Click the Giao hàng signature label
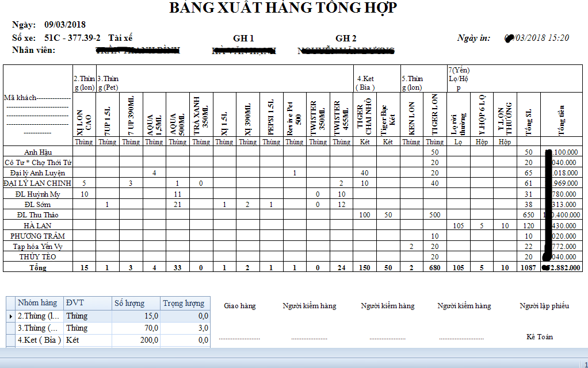588x368 pixels. [x=239, y=306]
